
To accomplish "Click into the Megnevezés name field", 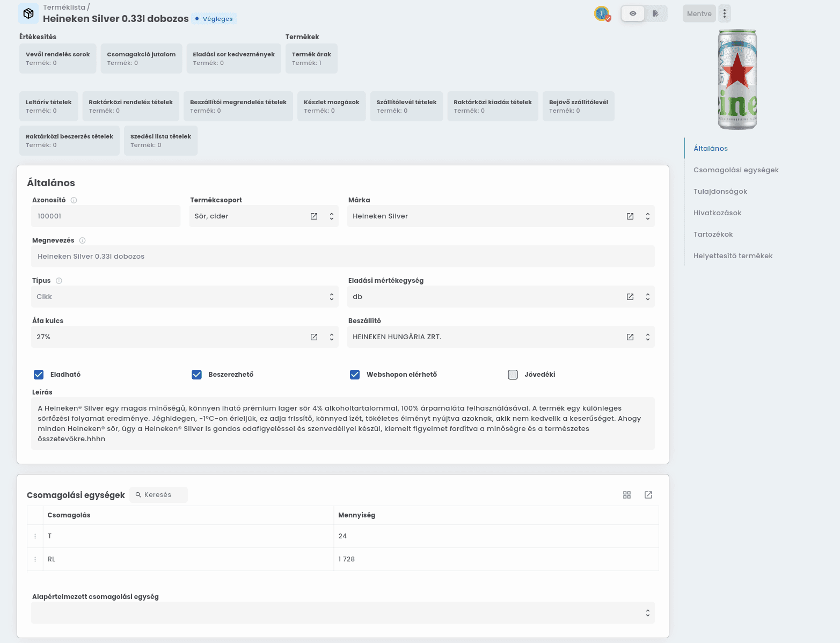I will click(x=342, y=257).
